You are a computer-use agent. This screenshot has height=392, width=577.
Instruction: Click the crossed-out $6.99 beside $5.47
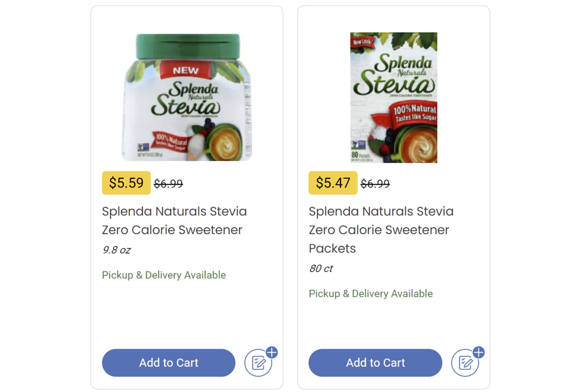coord(375,184)
